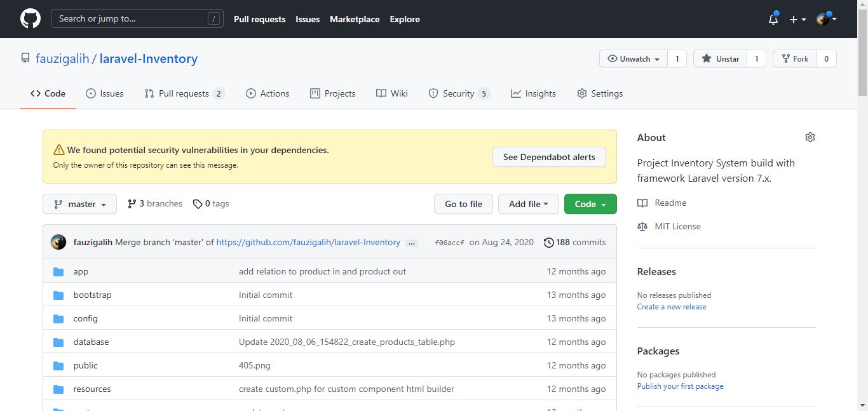
Task: Click the bootstrap folder icon
Action: tap(58, 295)
